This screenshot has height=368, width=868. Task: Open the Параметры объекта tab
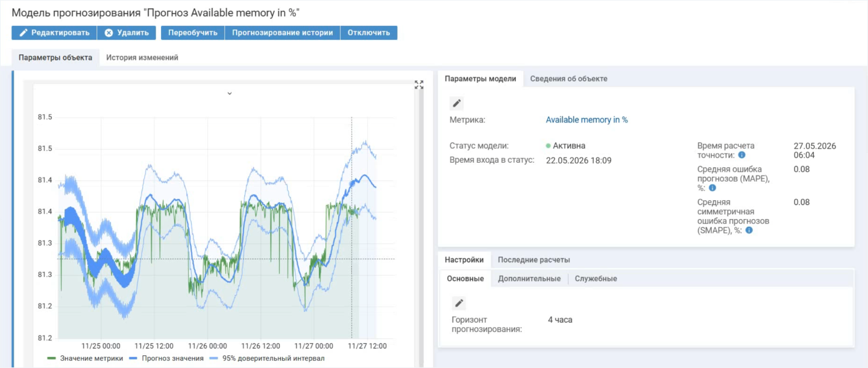[x=55, y=58]
